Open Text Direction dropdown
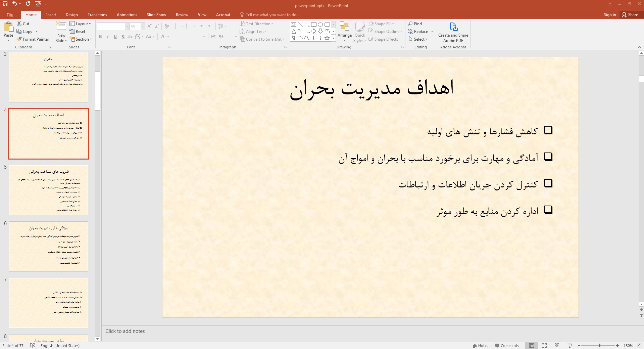This screenshot has height=349, width=644. (x=256, y=24)
